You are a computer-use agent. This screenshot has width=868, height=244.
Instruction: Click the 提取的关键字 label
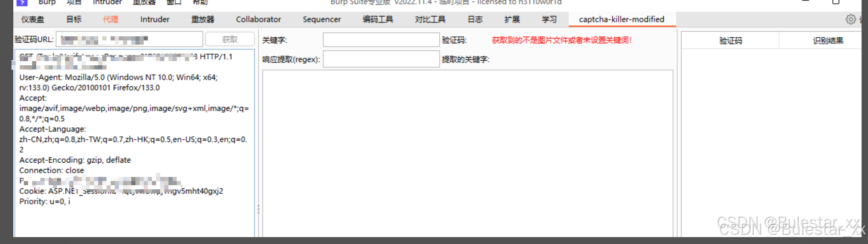pyautogui.click(x=465, y=59)
